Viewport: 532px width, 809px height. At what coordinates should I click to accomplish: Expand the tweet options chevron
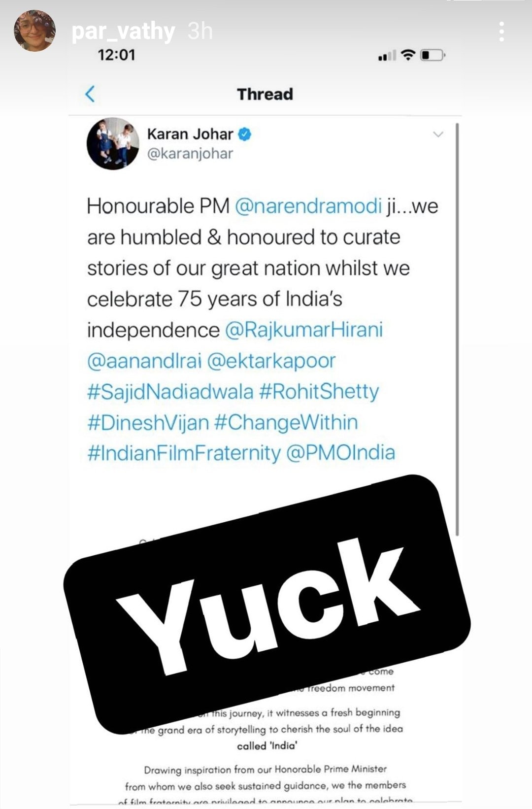point(438,134)
